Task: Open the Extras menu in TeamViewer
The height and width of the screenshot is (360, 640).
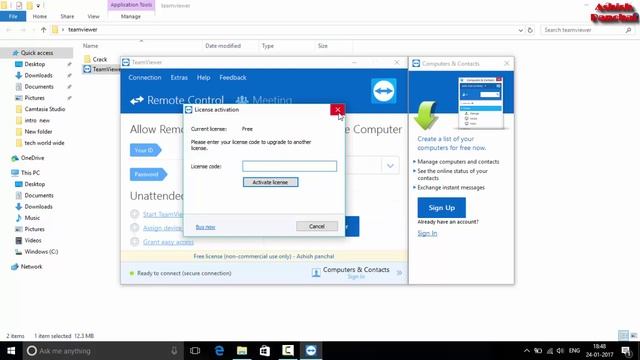Action: click(x=179, y=78)
